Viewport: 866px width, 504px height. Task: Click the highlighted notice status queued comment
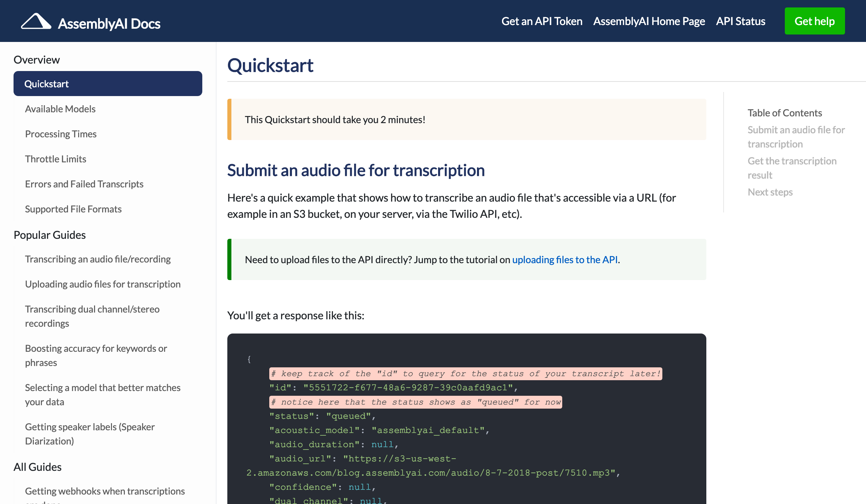tap(415, 402)
